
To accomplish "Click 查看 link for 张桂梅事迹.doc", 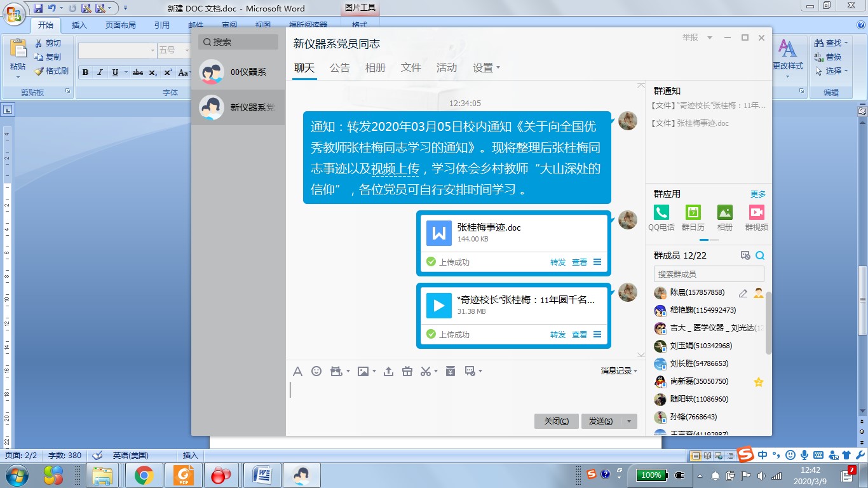I will [x=579, y=262].
